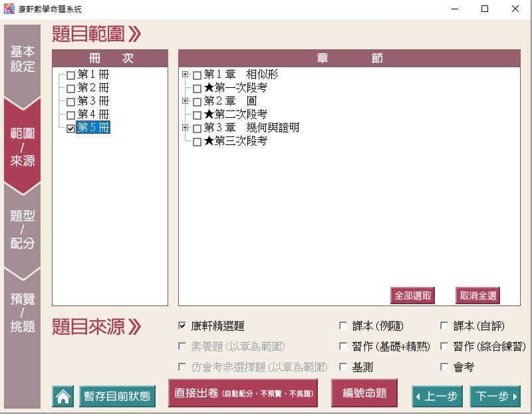The width and height of the screenshot is (532, 414).
Task: Check the 第3冊 checkbox
Action: [70, 102]
